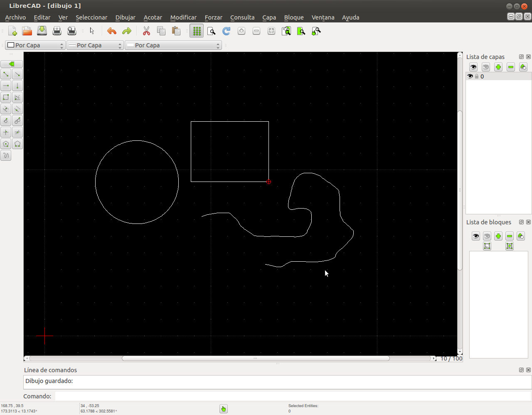Select polygon with center and corner tool
Screen dimensions: 532x415
(x=6, y=144)
